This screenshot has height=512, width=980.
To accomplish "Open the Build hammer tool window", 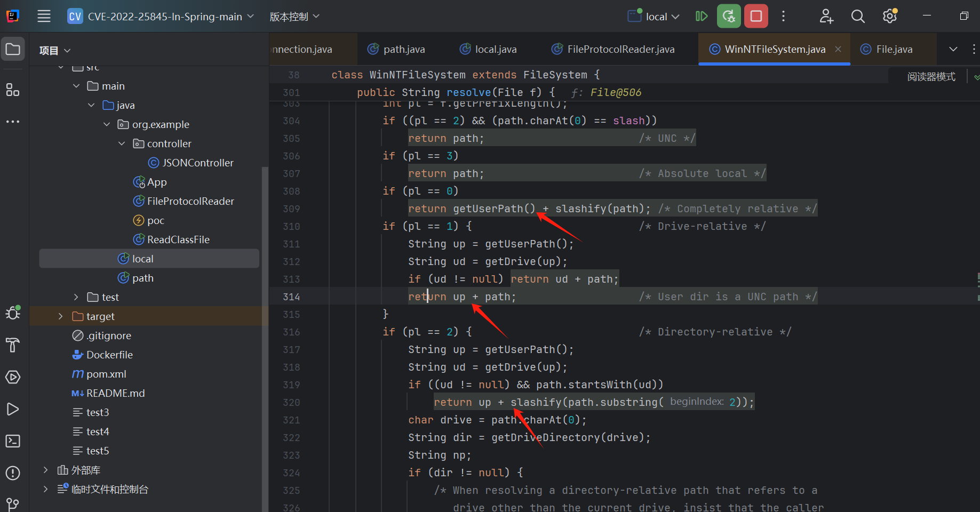I will point(13,345).
